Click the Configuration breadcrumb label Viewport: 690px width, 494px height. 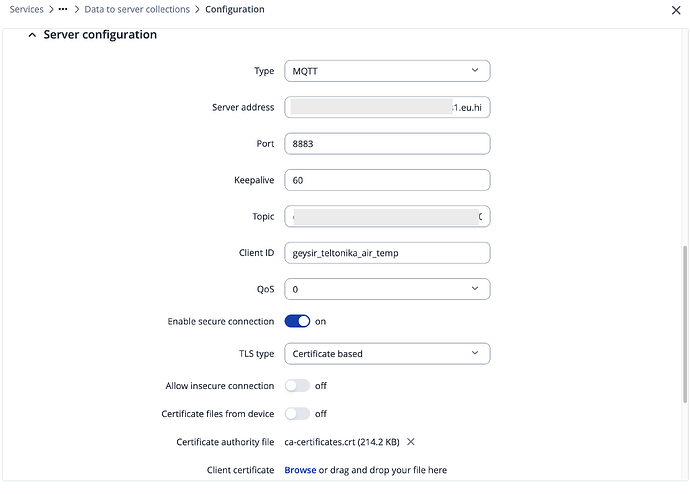pos(235,10)
